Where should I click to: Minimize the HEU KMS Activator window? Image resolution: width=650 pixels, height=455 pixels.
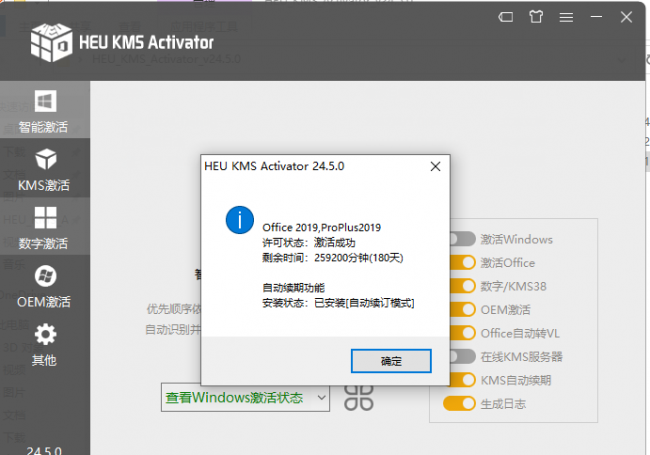(596, 17)
